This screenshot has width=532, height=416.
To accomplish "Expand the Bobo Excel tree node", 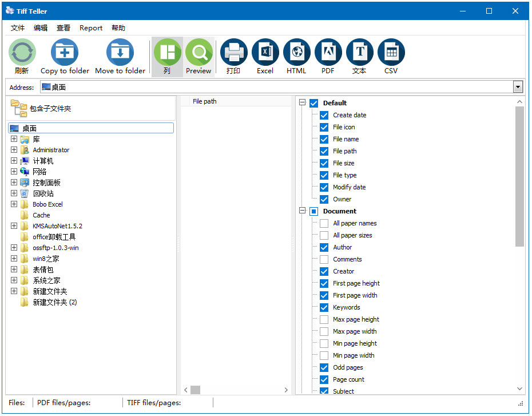I will click(x=14, y=204).
